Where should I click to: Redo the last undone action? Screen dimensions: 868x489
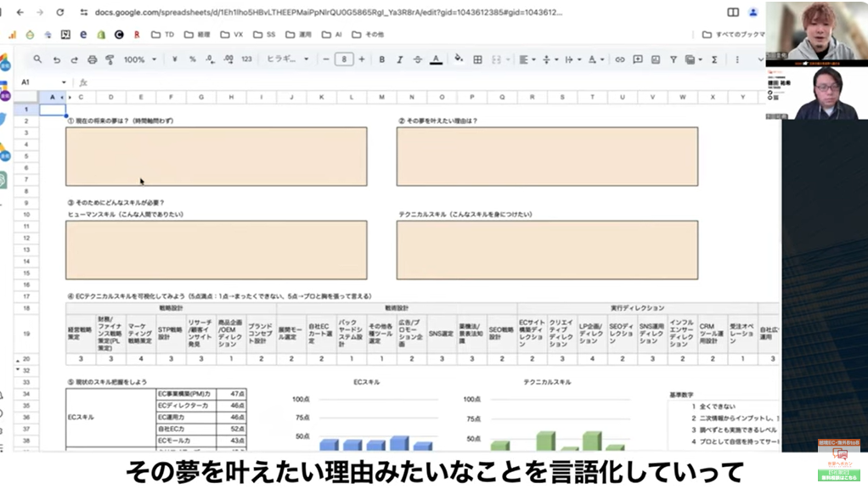[74, 59]
